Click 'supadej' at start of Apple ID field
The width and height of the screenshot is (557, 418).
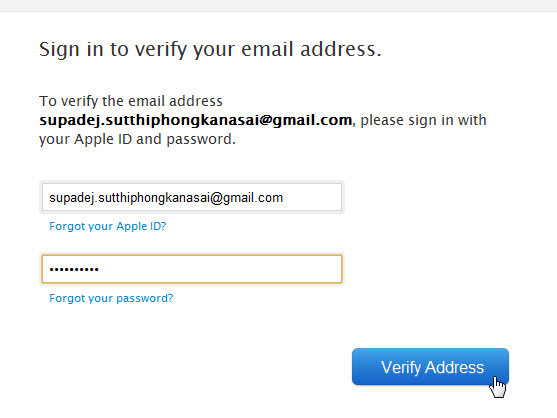(71, 197)
